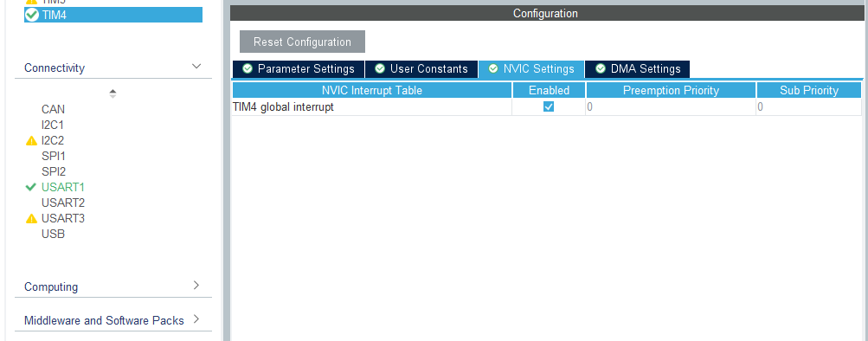Click the Preemption Priority value for TIM4
The width and height of the screenshot is (868, 341).
[x=671, y=106]
